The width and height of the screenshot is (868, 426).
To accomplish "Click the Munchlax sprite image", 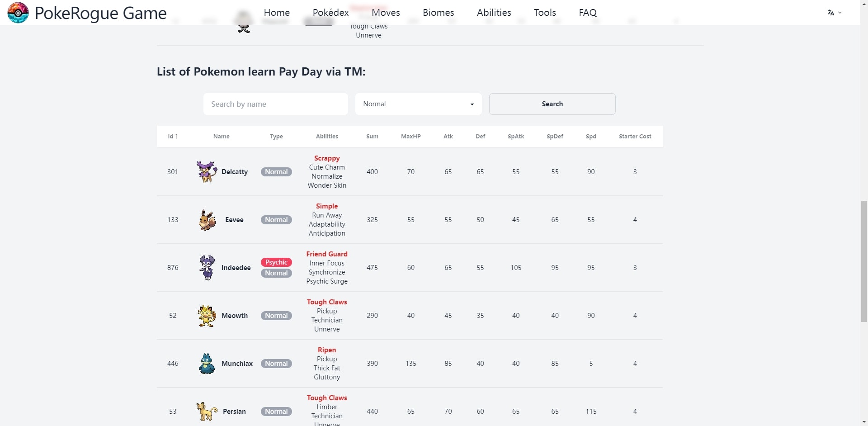I will 207,364.
